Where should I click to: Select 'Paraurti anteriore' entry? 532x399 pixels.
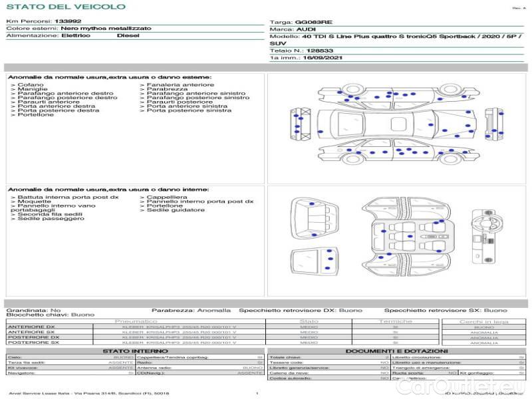click(49, 102)
